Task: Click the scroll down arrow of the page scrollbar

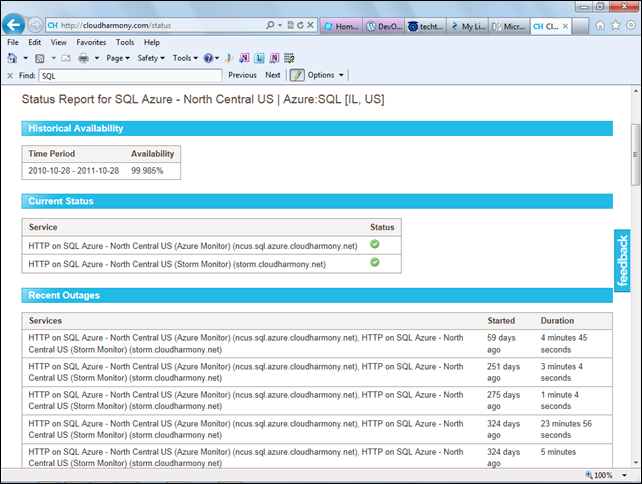Action: [x=636, y=463]
